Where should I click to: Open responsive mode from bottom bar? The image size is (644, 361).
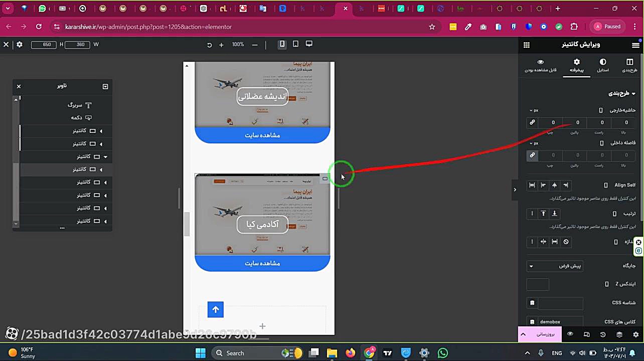coord(586,334)
